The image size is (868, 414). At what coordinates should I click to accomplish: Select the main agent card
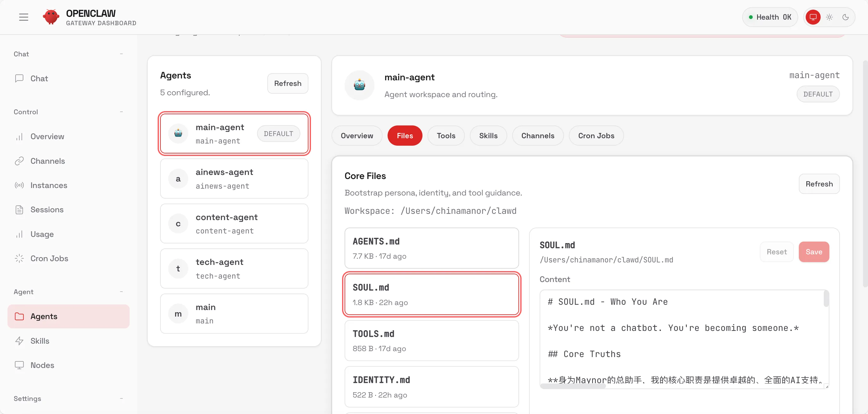coord(234,314)
